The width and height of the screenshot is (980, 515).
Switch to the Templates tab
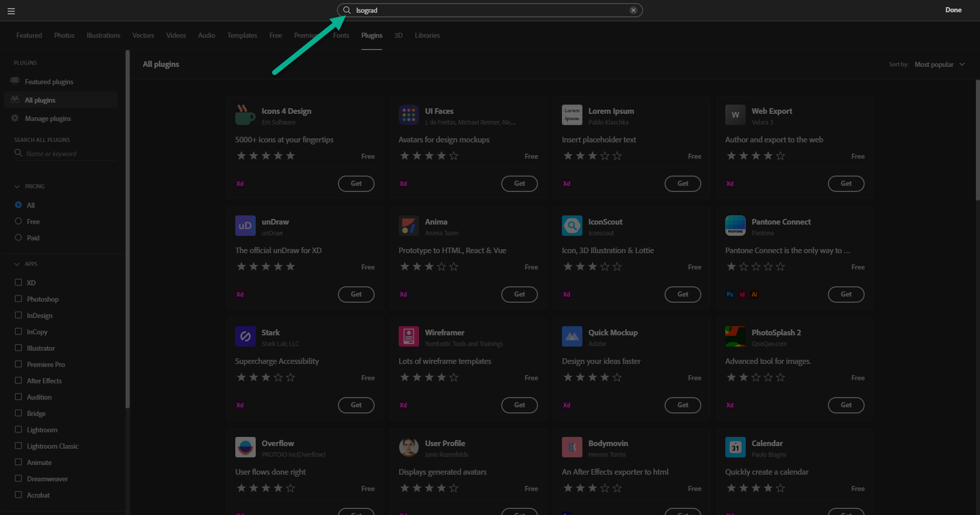pyautogui.click(x=242, y=35)
